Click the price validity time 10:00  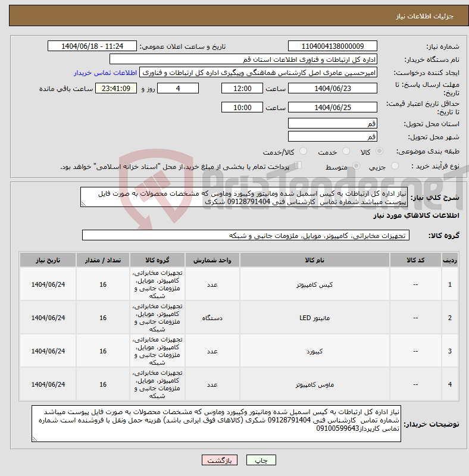click(x=242, y=107)
